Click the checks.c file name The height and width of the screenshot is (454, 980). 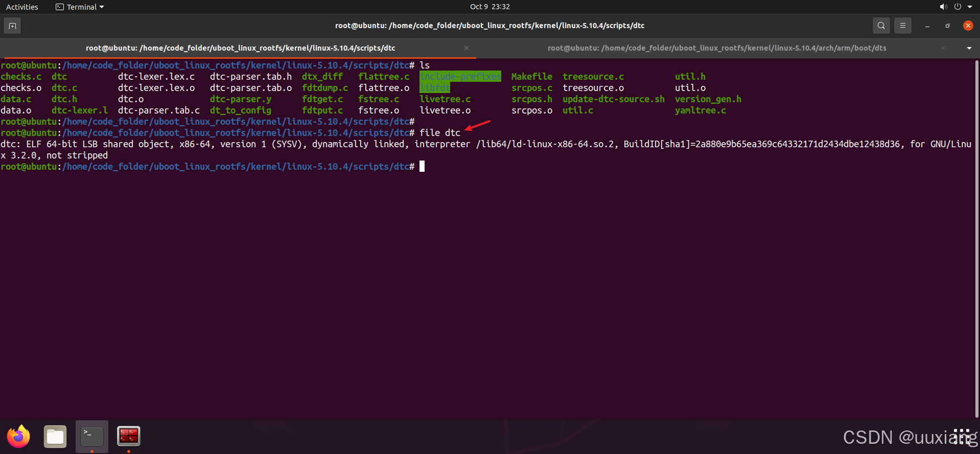pos(21,77)
